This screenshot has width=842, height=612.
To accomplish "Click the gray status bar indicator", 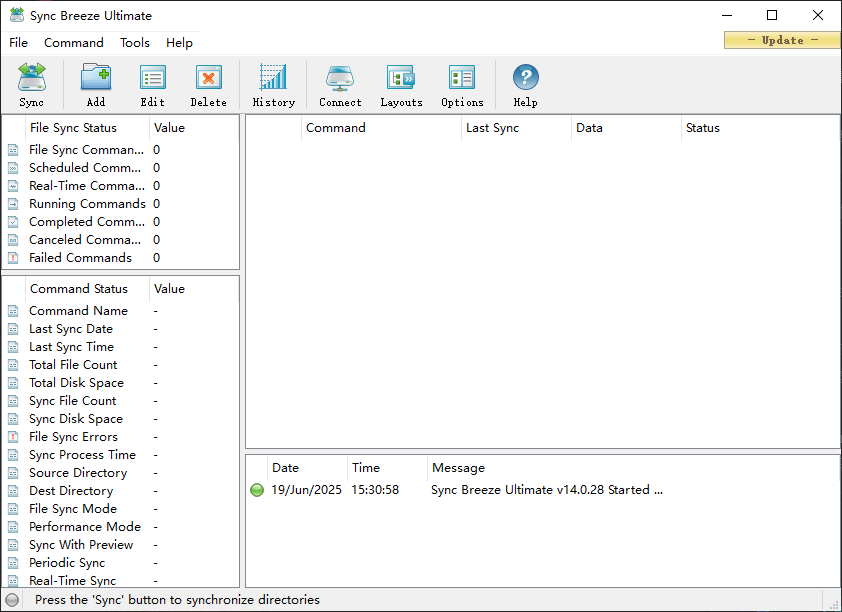I will click(12, 600).
